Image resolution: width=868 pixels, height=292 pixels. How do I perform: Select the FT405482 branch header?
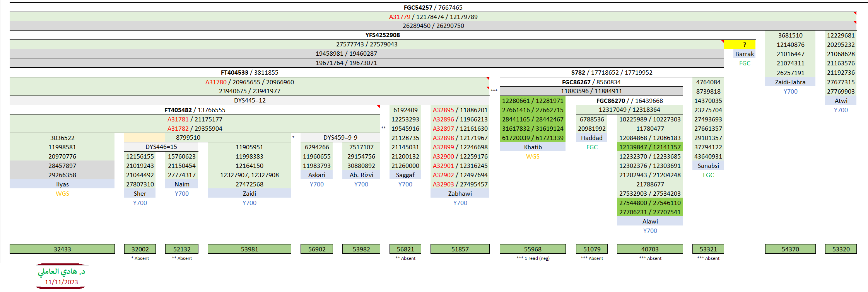click(x=178, y=110)
